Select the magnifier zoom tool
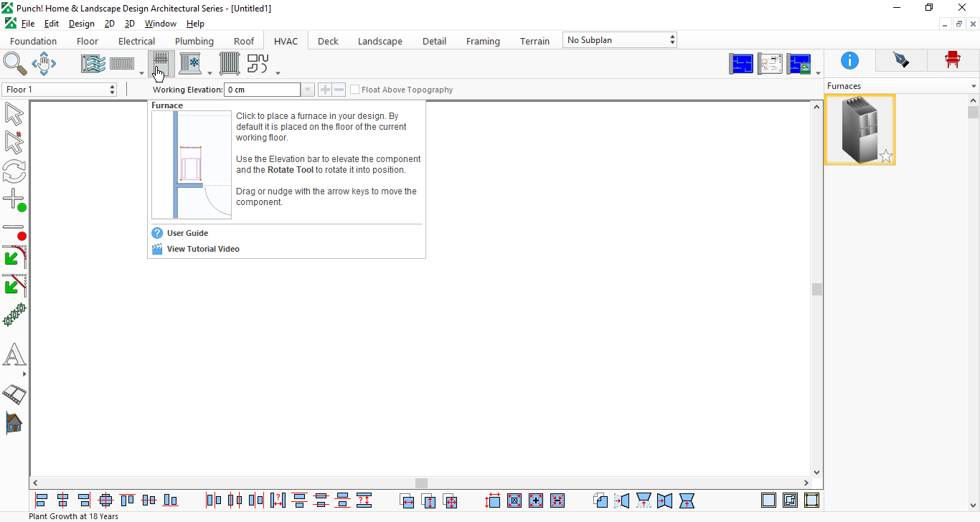This screenshot has width=980, height=522. coord(14,64)
